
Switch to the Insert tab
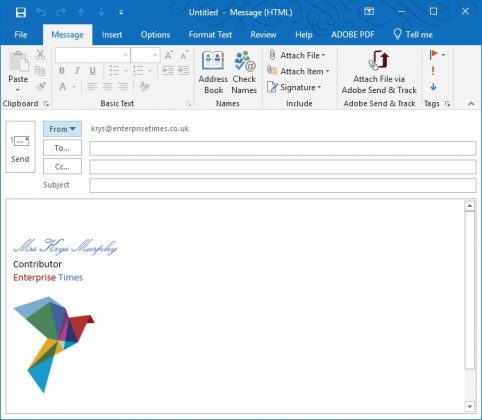point(112,35)
